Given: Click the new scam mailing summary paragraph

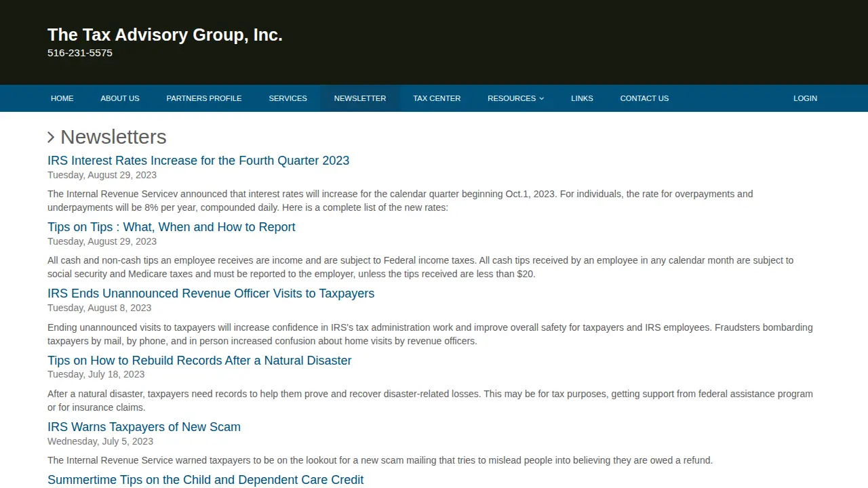Looking at the screenshot, I should [x=380, y=460].
